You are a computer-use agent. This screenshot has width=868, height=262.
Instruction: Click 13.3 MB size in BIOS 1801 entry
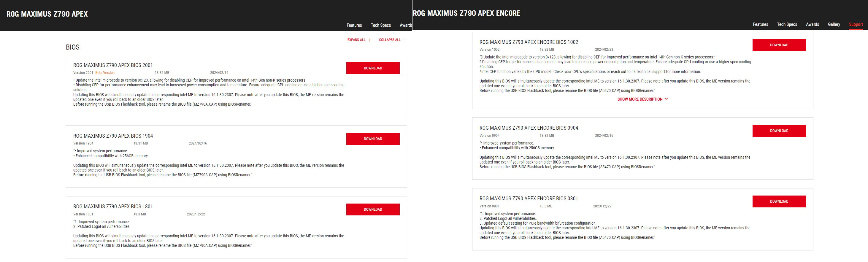(x=139, y=214)
